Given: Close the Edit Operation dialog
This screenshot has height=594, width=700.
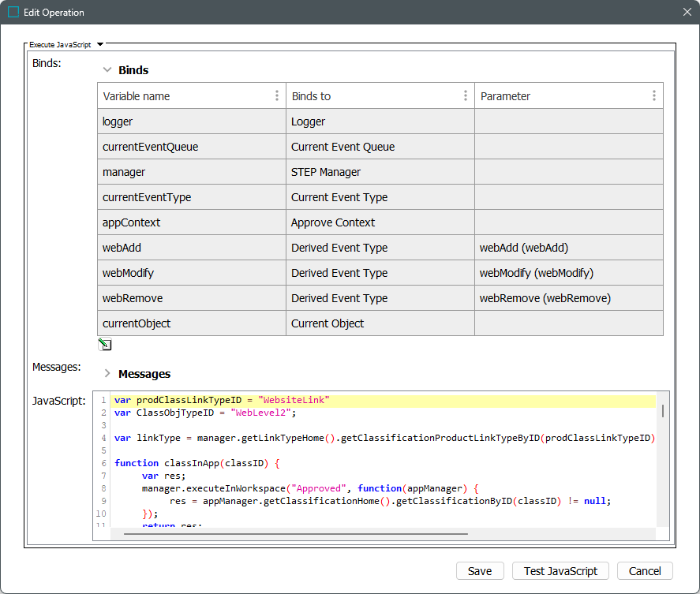Looking at the screenshot, I should 686,13.
